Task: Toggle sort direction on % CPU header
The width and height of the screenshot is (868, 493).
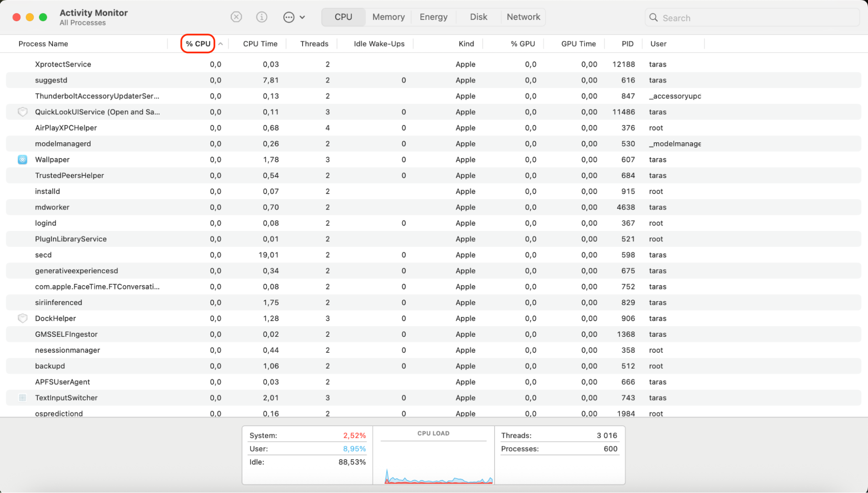Action: click(198, 43)
